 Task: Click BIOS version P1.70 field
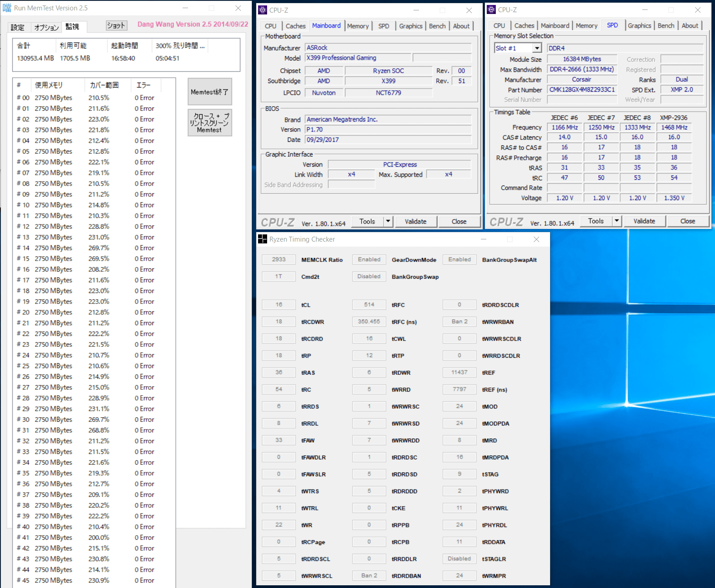pyautogui.click(x=388, y=130)
